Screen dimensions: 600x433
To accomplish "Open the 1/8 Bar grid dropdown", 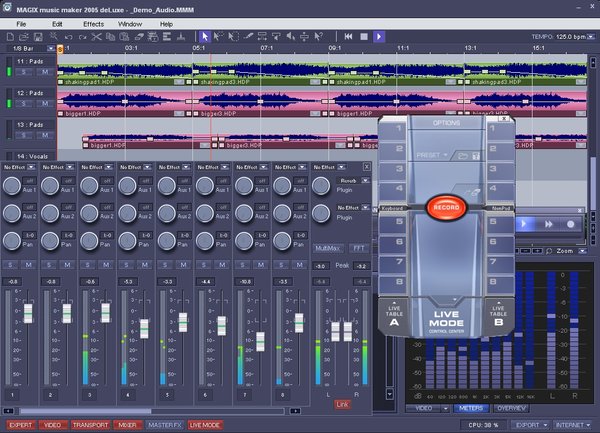I will coord(51,49).
